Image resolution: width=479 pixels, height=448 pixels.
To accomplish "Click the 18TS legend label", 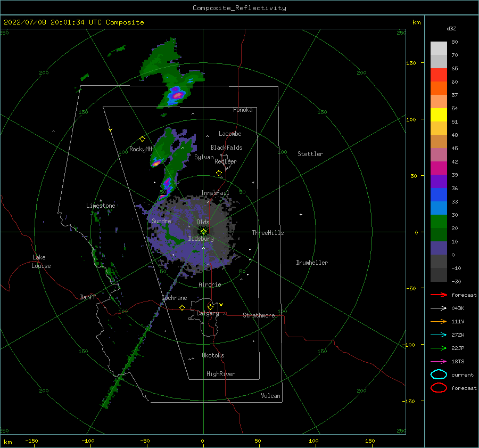I will (x=458, y=362).
